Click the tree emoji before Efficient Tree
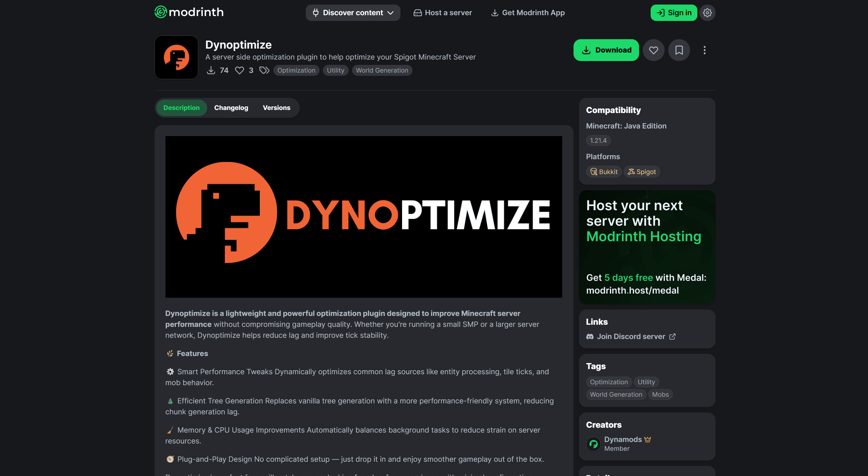The width and height of the screenshot is (868, 476). pyautogui.click(x=170, y=401)
